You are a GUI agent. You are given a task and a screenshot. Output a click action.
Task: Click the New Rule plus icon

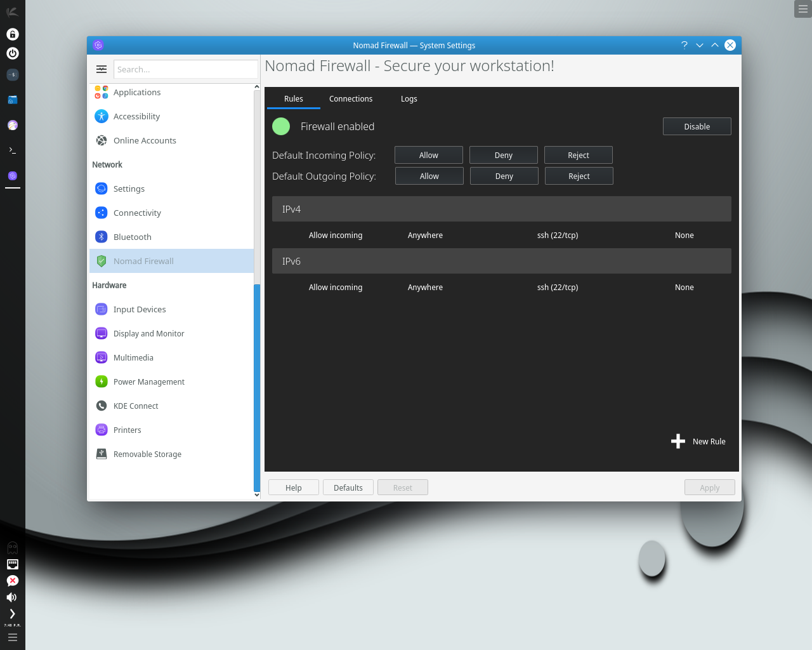click(678, 441)
